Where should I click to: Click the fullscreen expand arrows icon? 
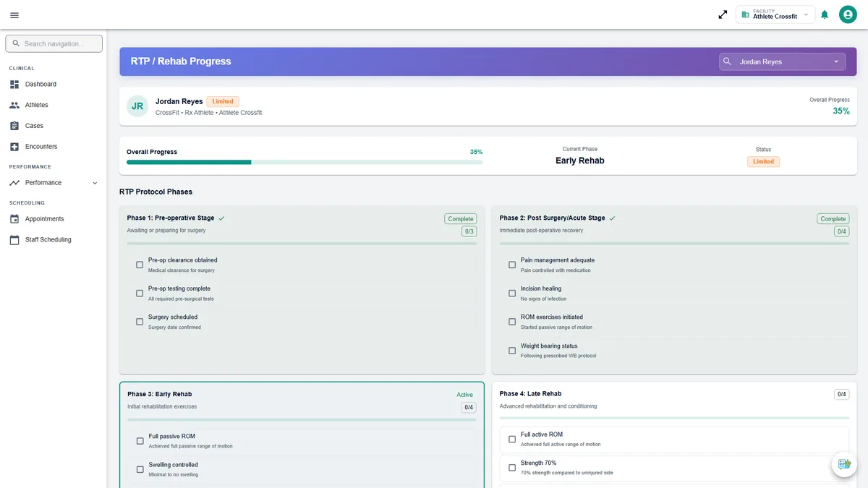point(723,14)
